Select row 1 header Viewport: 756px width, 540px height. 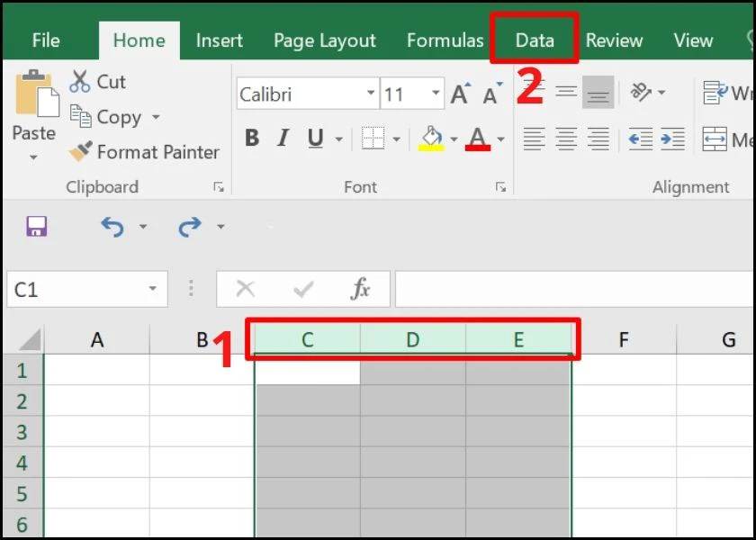click(x=22, y=370)
